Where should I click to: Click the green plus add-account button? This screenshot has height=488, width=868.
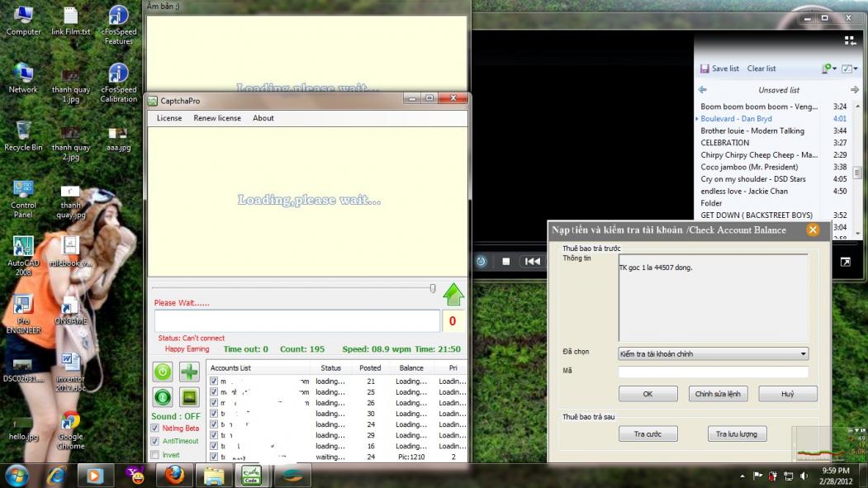[189, 372]
